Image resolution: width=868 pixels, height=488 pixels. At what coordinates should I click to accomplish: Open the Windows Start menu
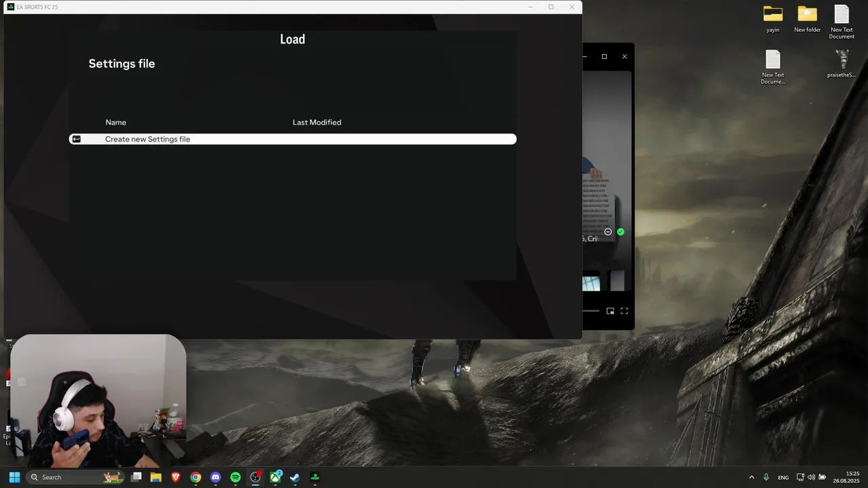tap(14, 477)
